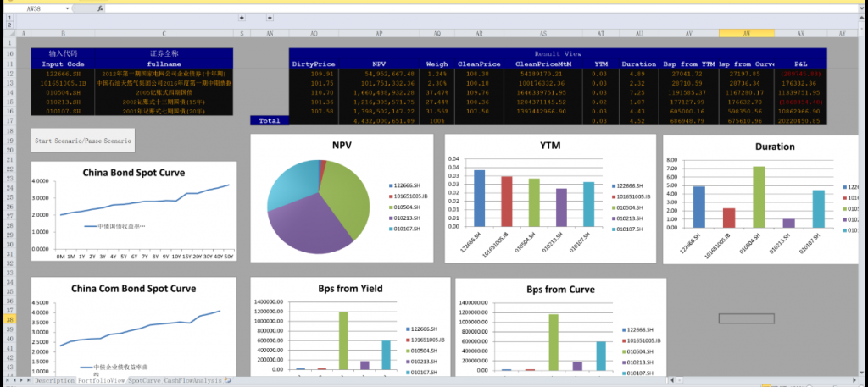Select the 101651005.IB input code cell
868x387 pixels.
click(63, 83)
